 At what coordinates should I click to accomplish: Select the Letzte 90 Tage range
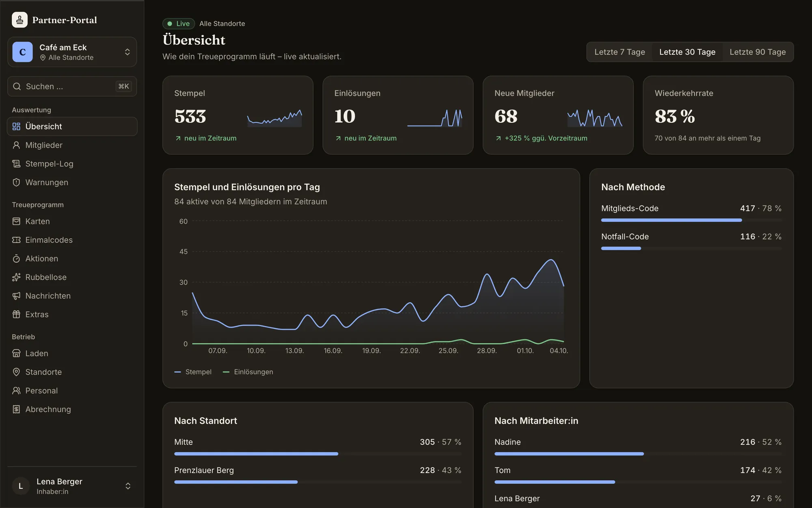[758, 52]
